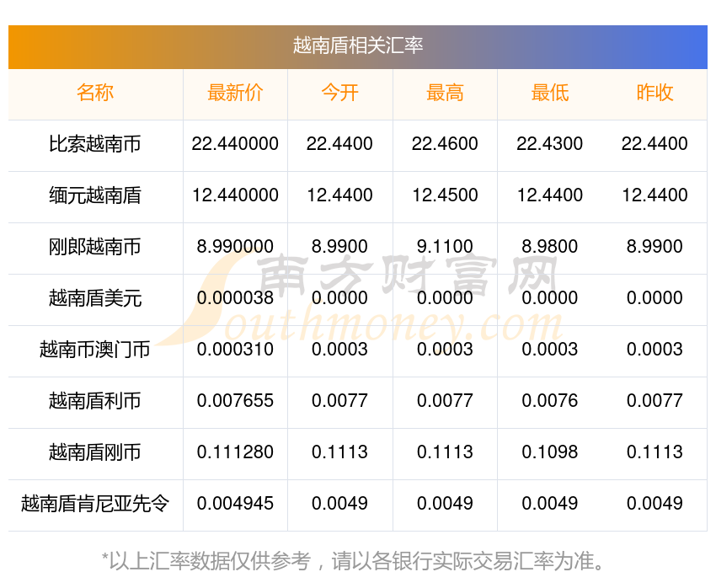Select the 刚郎越南币 row label
The height and width of the screenshot is (588, 716).
[x=95, y=247]
